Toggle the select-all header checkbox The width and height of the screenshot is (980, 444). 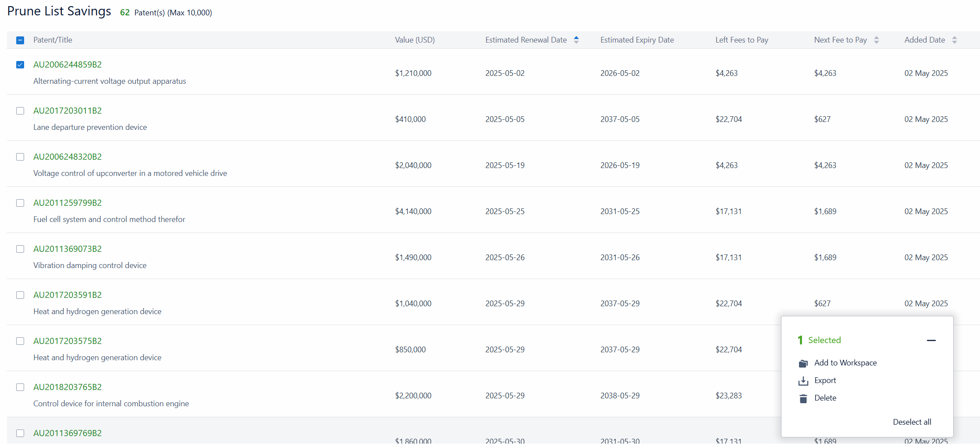(20, 40)
